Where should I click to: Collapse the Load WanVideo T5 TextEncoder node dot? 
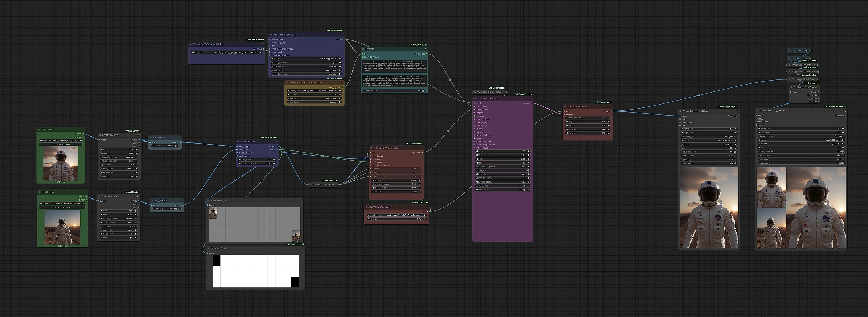pos(287,82)
